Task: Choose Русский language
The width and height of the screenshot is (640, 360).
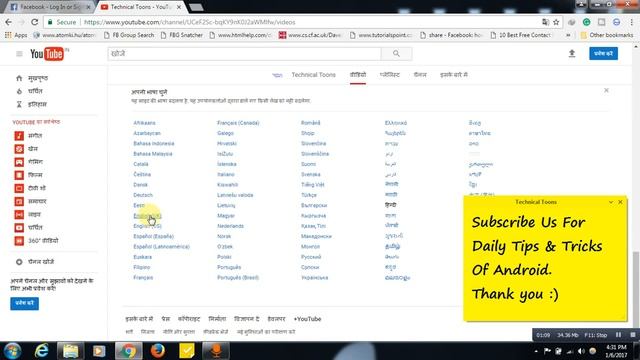Action: coord(311,257)
